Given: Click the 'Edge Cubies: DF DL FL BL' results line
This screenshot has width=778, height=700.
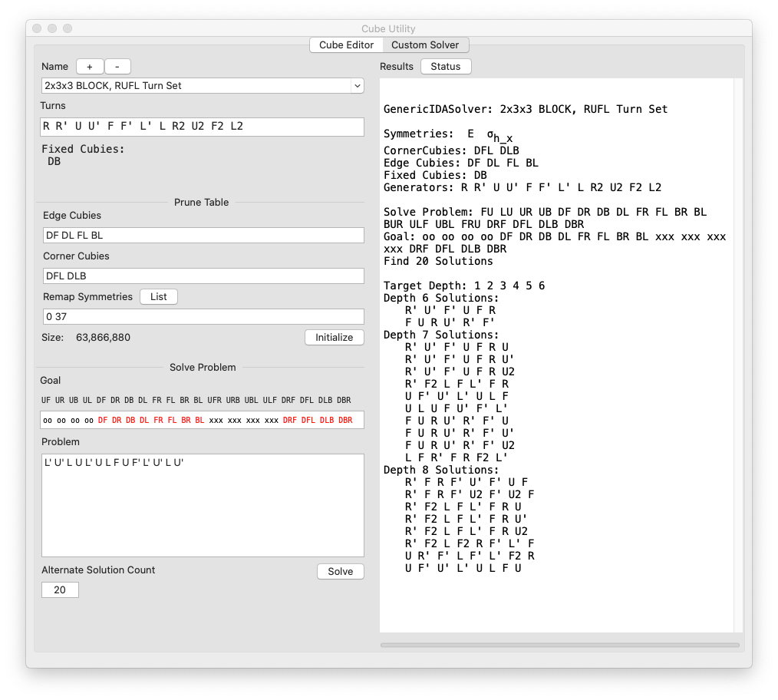Looking at the screenshot, I should click(x=461, y=163).
